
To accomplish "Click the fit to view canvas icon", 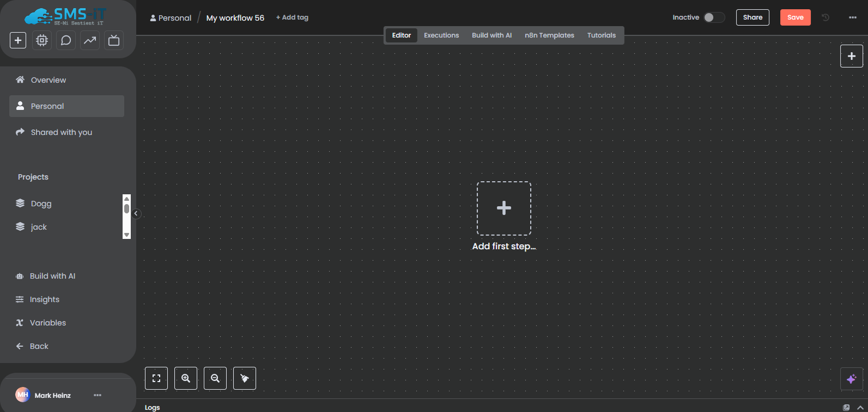I will [x=156, y=378].
